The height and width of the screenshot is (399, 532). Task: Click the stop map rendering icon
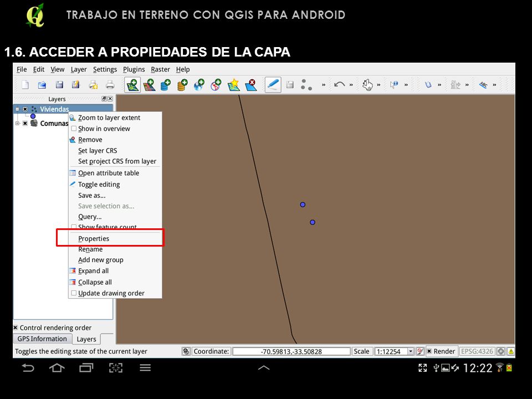420,351
